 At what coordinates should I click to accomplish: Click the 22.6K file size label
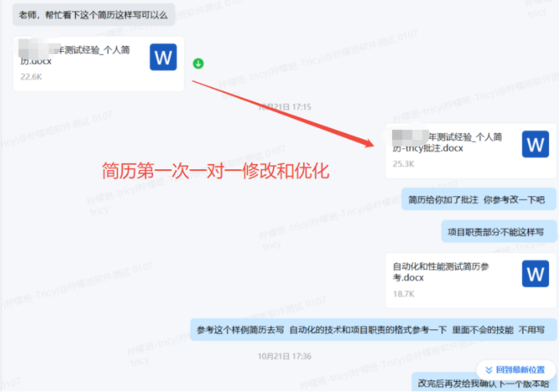click(x=32, y=77)
